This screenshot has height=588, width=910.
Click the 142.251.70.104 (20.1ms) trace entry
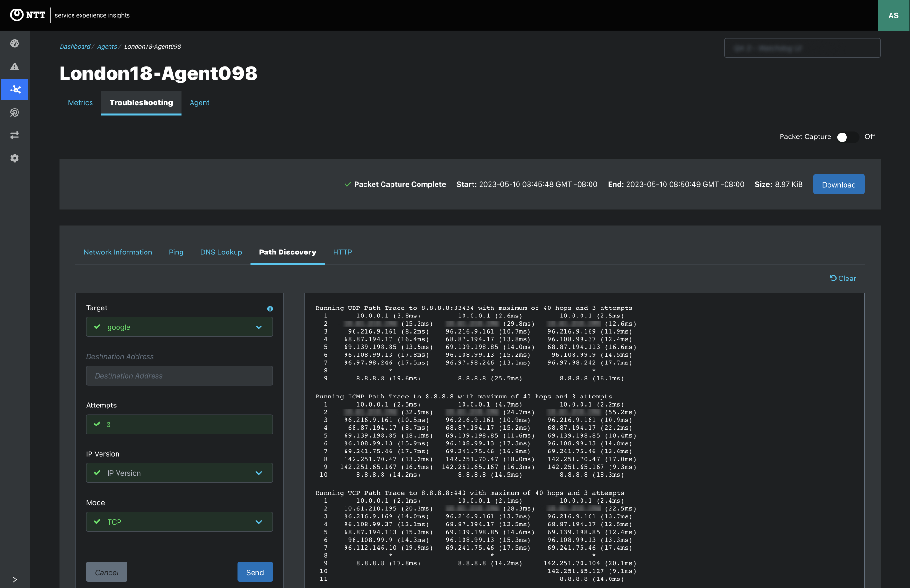point(590,563)
